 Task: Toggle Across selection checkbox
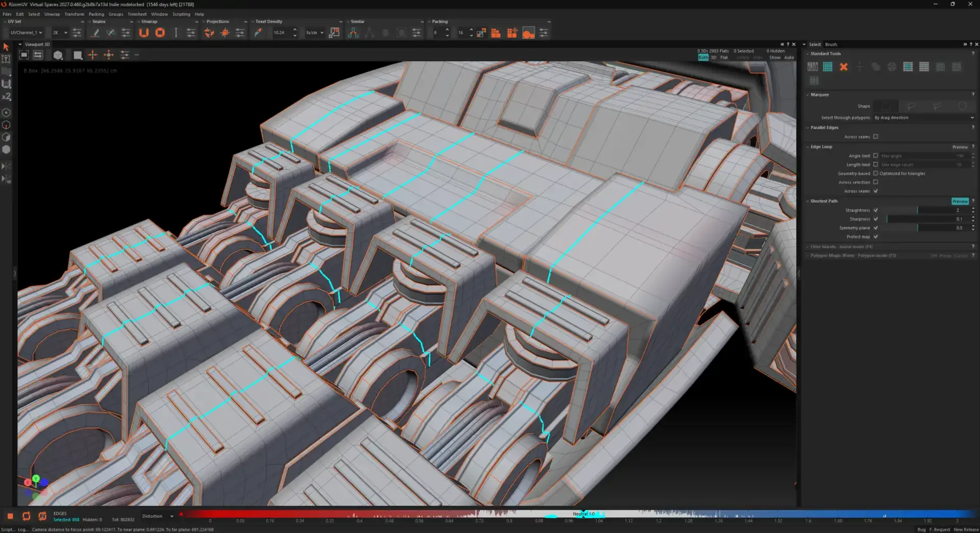point(876,182)
